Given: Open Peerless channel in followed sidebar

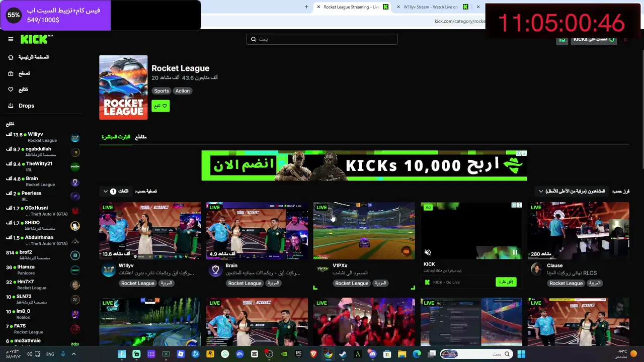Looking at the screenshot, I should point(43,196).
